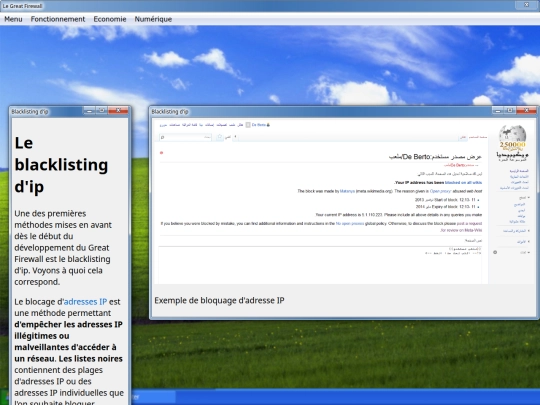
Task: Follow the 'adresses IP' link in the text window
Action: [x=85, y=302]
